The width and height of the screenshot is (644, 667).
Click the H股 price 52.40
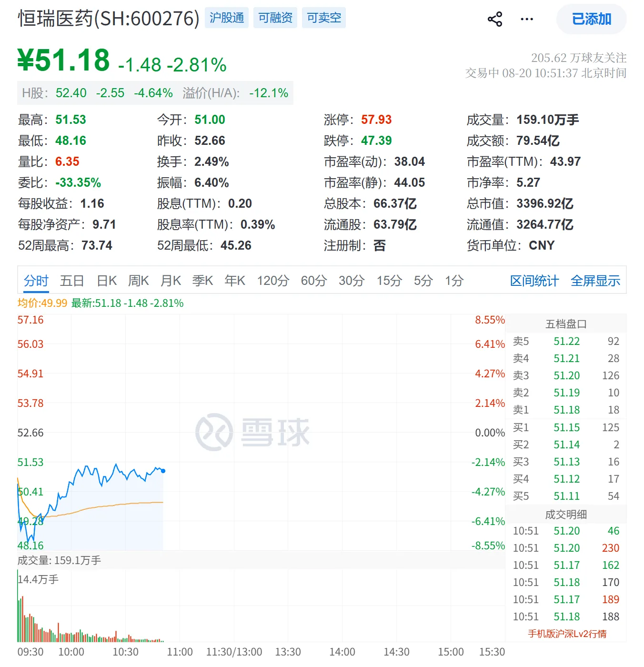[x=71, y=93]
